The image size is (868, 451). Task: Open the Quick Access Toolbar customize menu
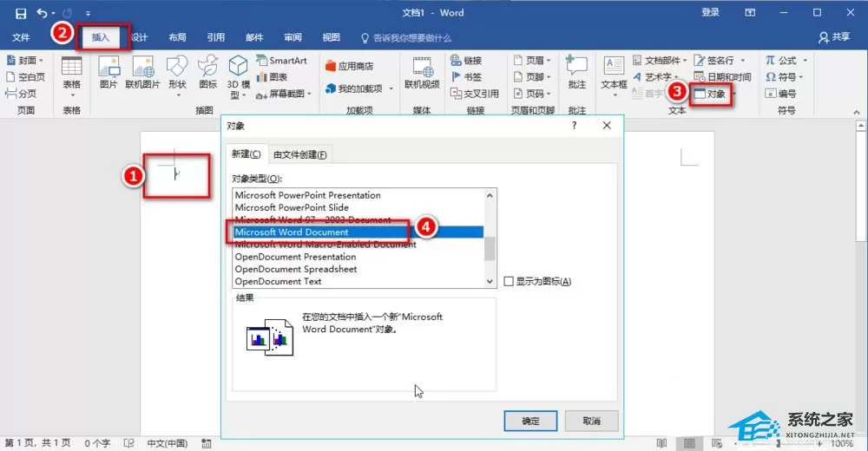pos(88,13)
